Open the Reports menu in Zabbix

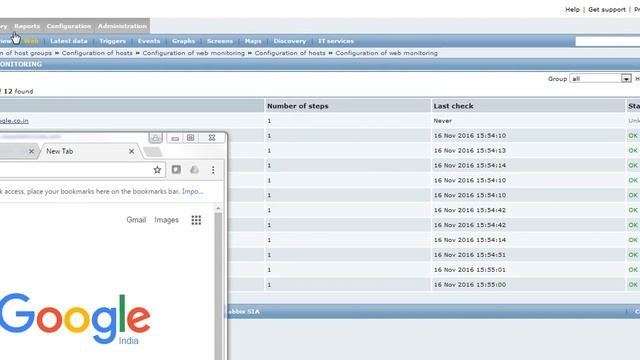pos(27,26)
